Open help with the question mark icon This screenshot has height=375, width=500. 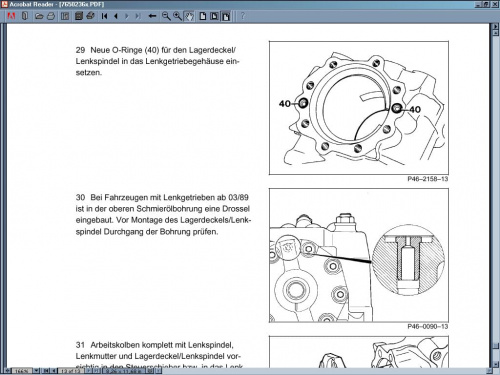(243, 16)
